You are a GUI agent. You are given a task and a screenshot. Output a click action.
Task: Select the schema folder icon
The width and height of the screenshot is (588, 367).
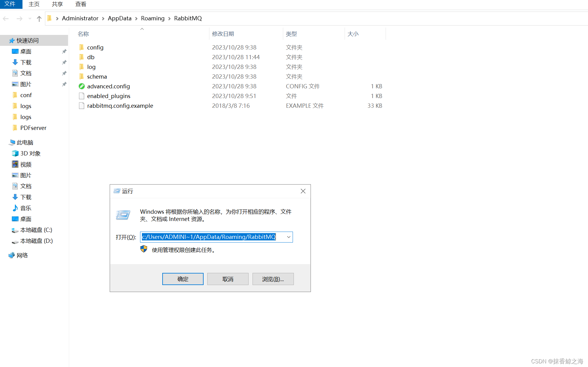pyautogui.click(x=81, y=76)
